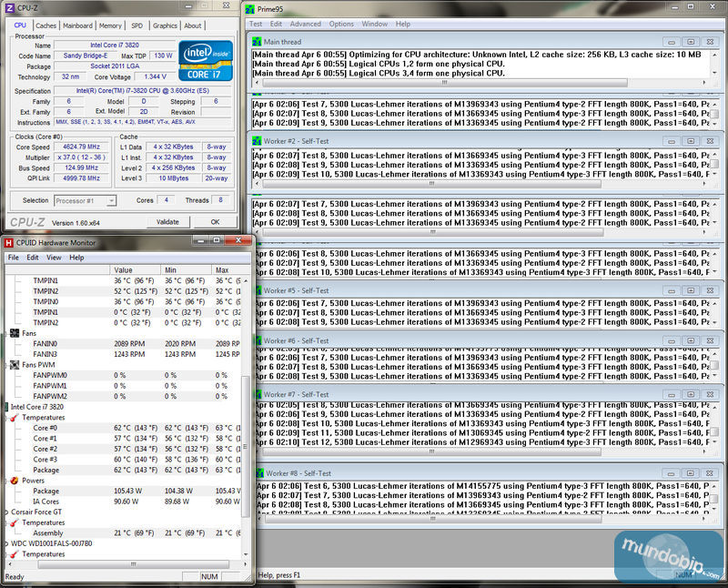Open the About tab in CPU-Z

pos(193,25)
